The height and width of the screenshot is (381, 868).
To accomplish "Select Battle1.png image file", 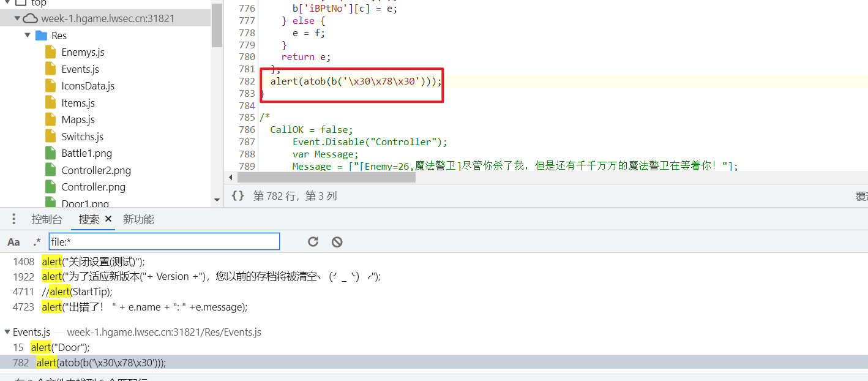I will click(x=86, y=153).
